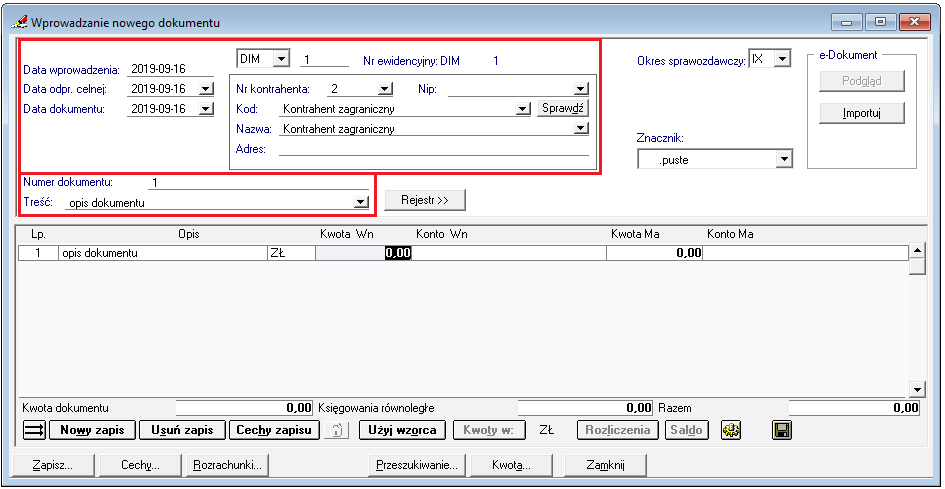Image resolution: width=945 pixels, height=489 pixels.
Task: Click the floppy disk save icon
Action: click(782, 431)
